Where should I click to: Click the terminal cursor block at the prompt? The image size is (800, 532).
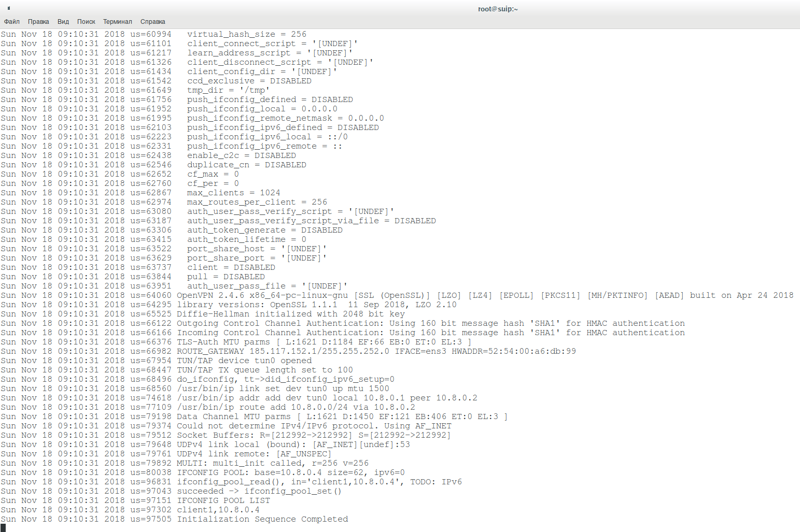click(3, 528)
